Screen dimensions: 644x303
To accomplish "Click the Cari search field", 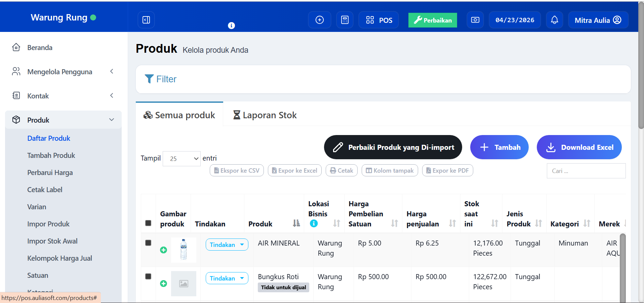I will 586,171.
